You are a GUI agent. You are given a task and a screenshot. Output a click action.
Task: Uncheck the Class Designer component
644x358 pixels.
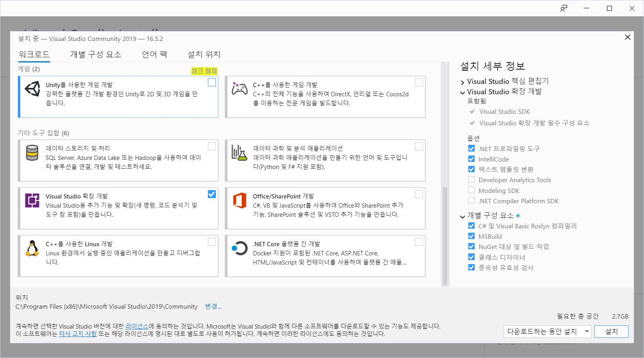tap(471, 257)
